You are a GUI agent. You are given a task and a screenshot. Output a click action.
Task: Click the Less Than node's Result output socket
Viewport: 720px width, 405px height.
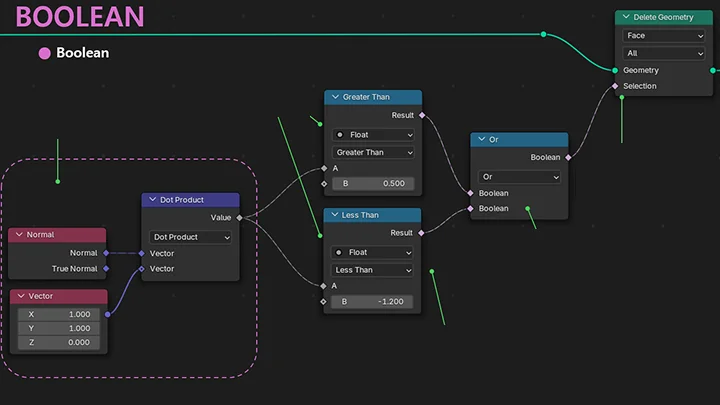pyautogui.click(x=422, y=233)
